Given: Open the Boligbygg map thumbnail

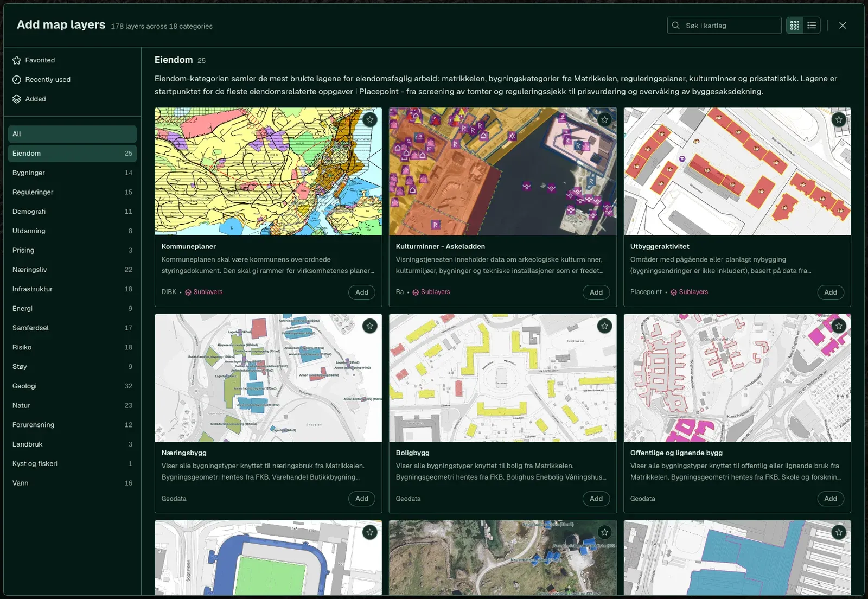Looking at the screenshot, I should [503, 378].
